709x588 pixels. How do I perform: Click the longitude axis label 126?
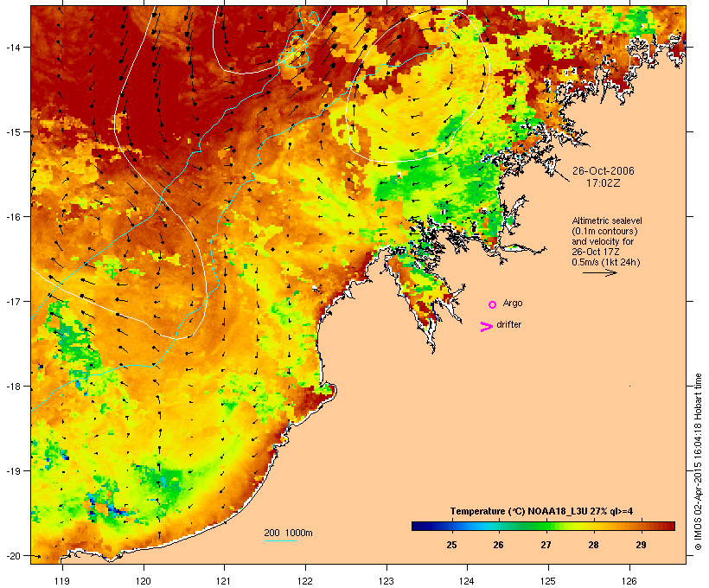[629, 581]
